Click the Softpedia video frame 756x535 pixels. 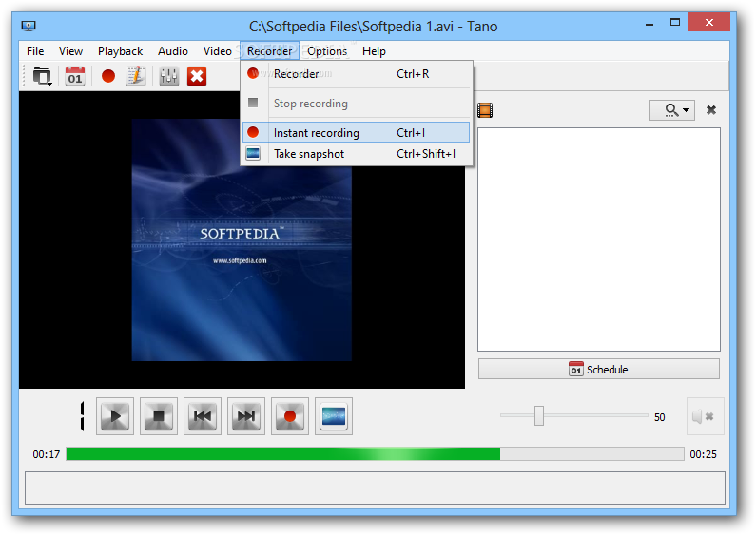[x=242, y=240]
